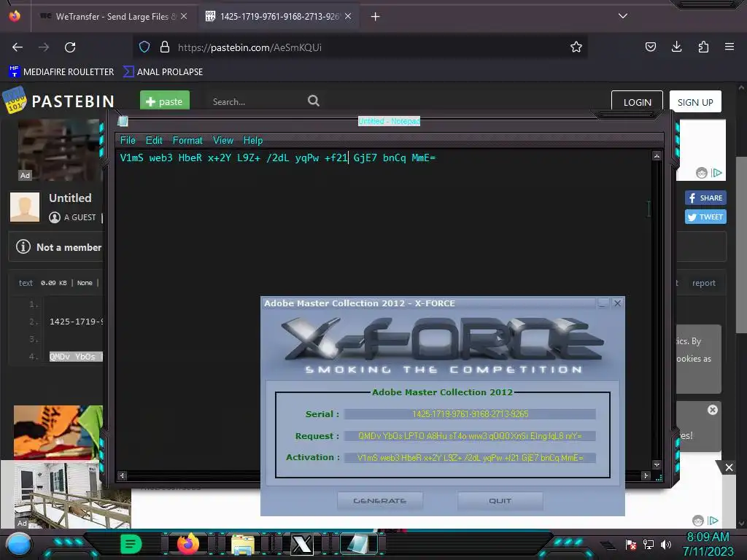Click Notepad's scroll up arrow
The width and height of the screenshot is (747, 560).
(657, 156)
